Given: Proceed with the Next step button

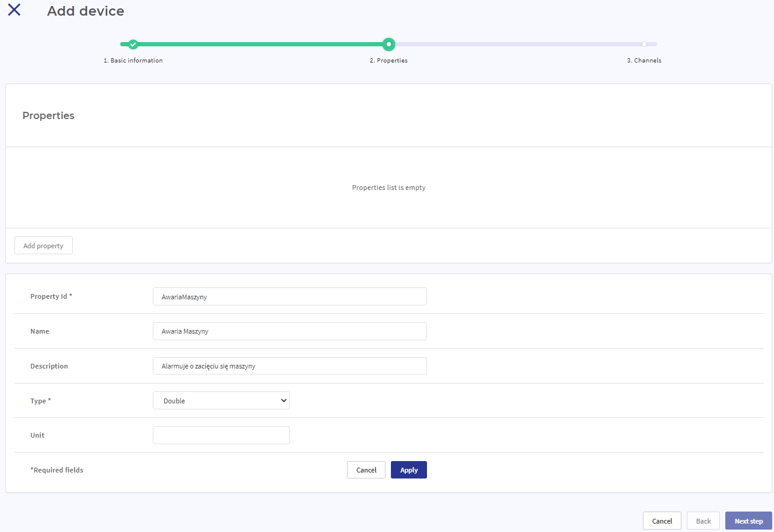Looking at the screenshot, I should pos(749,521).
